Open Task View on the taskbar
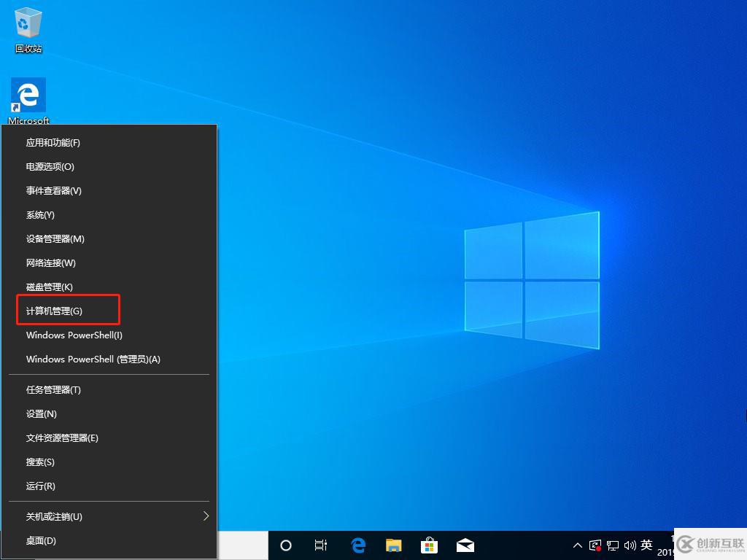The image size is (747, 560). click(x=321, y=545)
